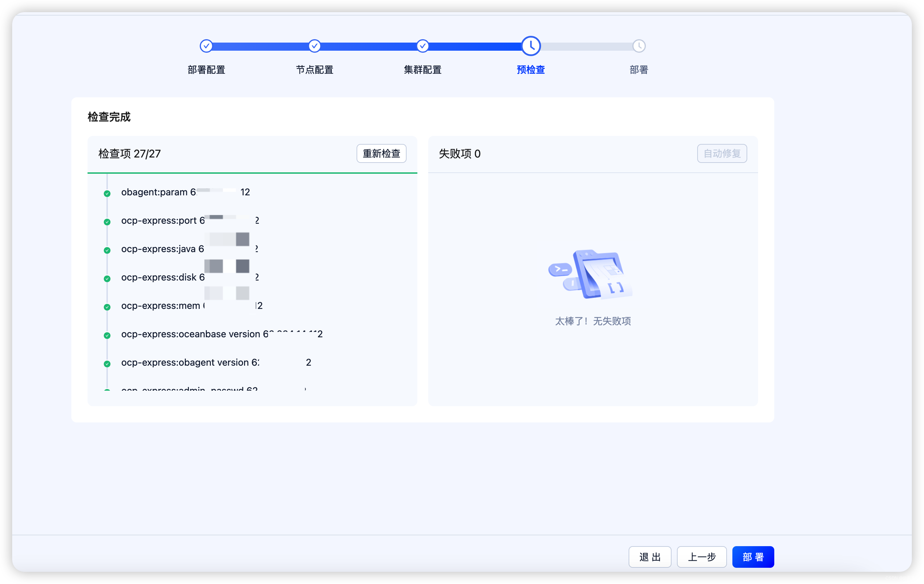Select the 集群配置 step label
924x584 pixels.
[422, 70]
